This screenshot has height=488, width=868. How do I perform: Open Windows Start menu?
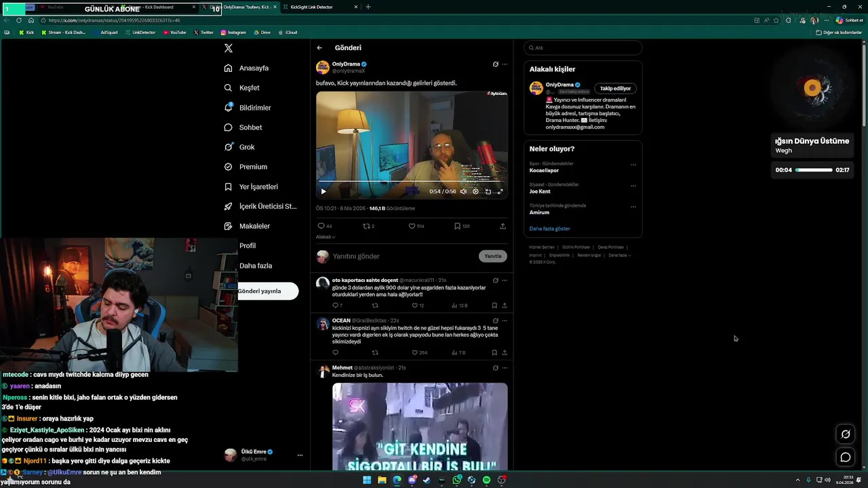point(367,480)
